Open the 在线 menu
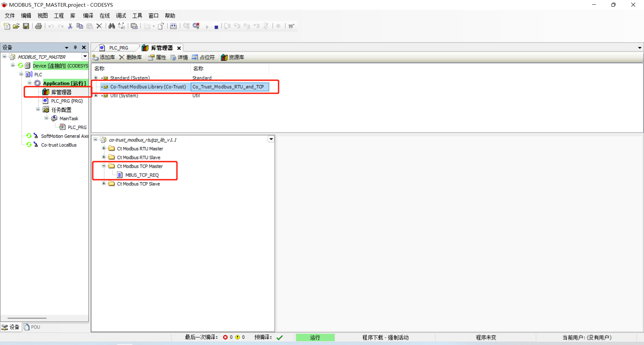 [105, 16]
